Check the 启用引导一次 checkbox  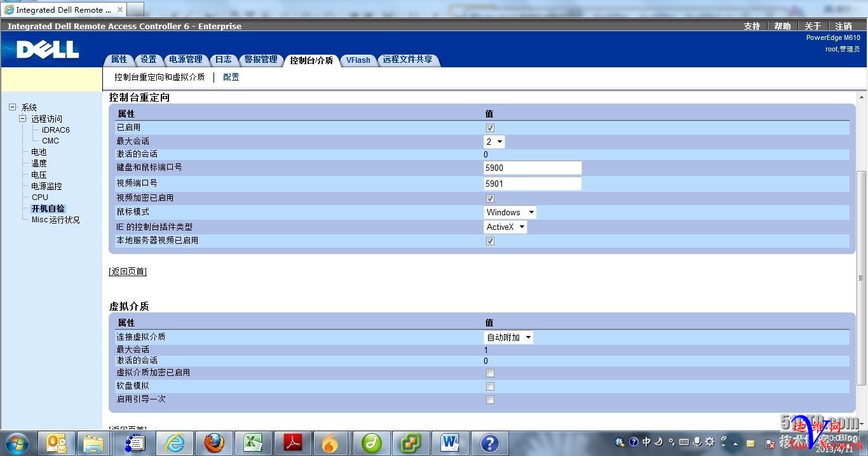tap(490, 399)
